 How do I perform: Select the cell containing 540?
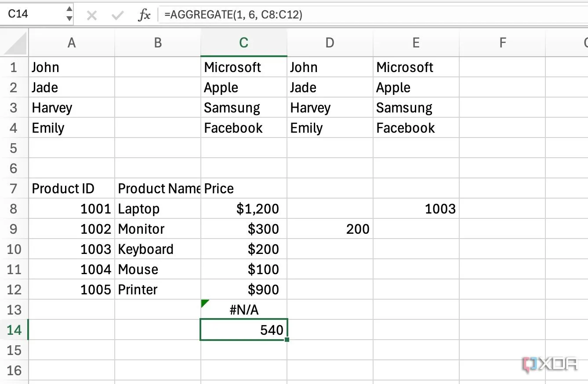click(x=243, y=330)
